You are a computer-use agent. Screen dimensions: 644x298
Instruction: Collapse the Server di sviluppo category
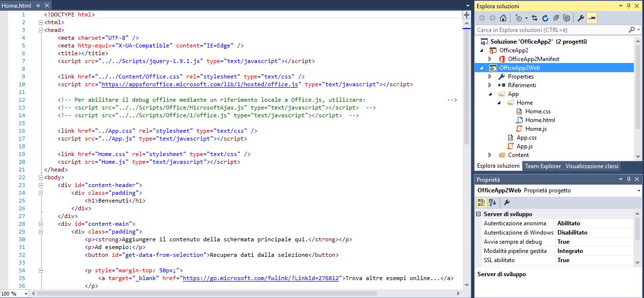point(479,214)
